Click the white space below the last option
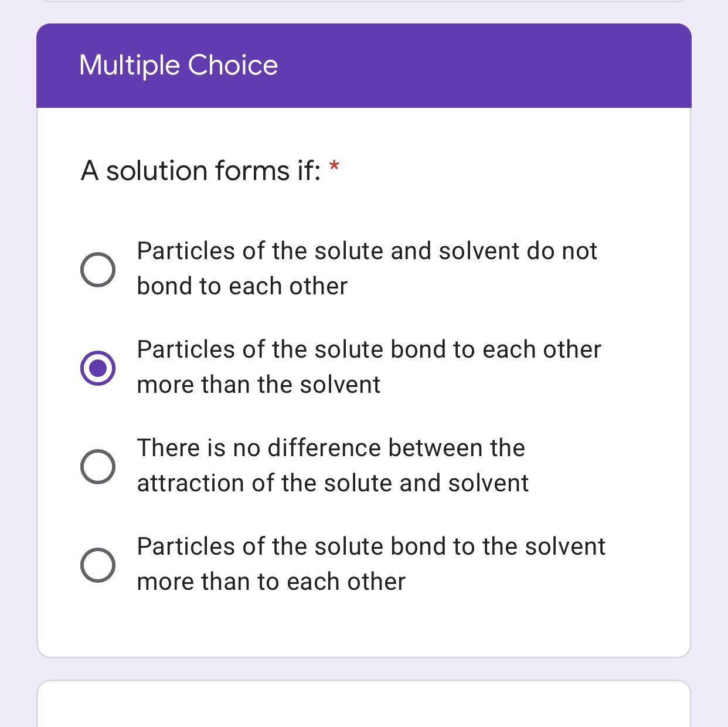The height and width of the screenshot is (727, 728). (x=363, y=627)
